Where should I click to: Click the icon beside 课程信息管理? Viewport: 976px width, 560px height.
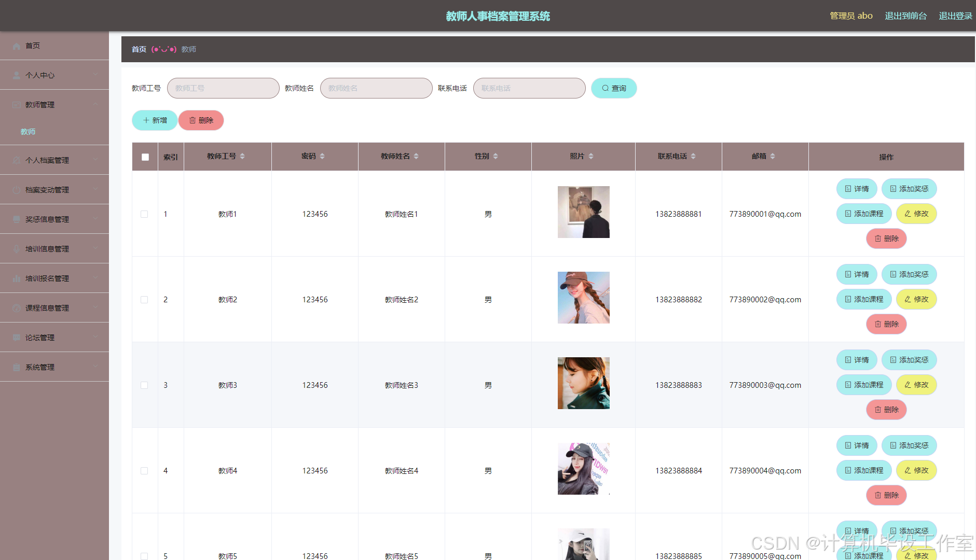(17, 309)
